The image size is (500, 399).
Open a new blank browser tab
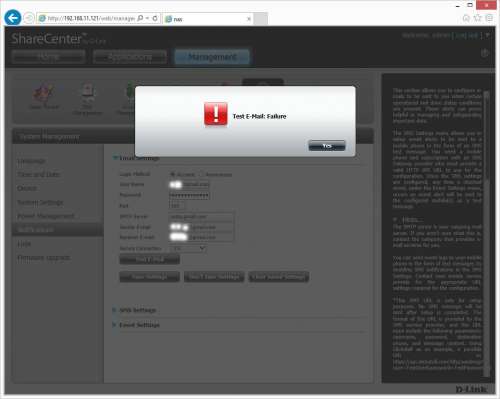pyautogui.click(x=261, y=19)
